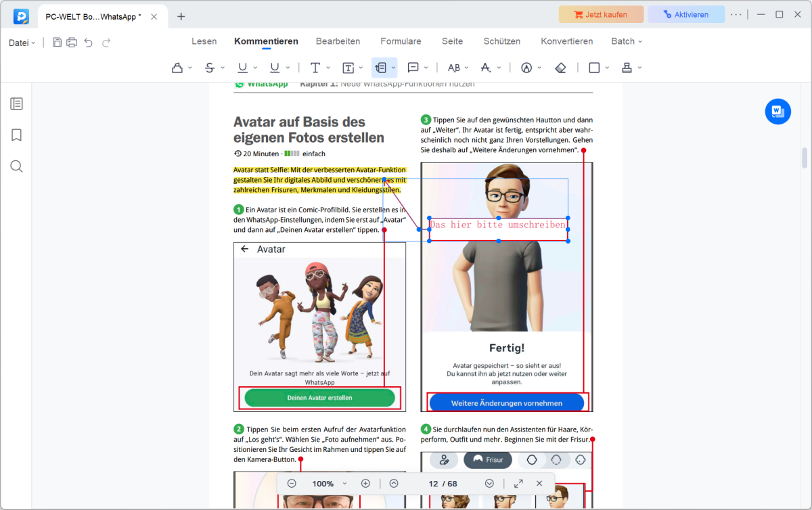
Task: Go to the previous page
Action: point(394,484)
